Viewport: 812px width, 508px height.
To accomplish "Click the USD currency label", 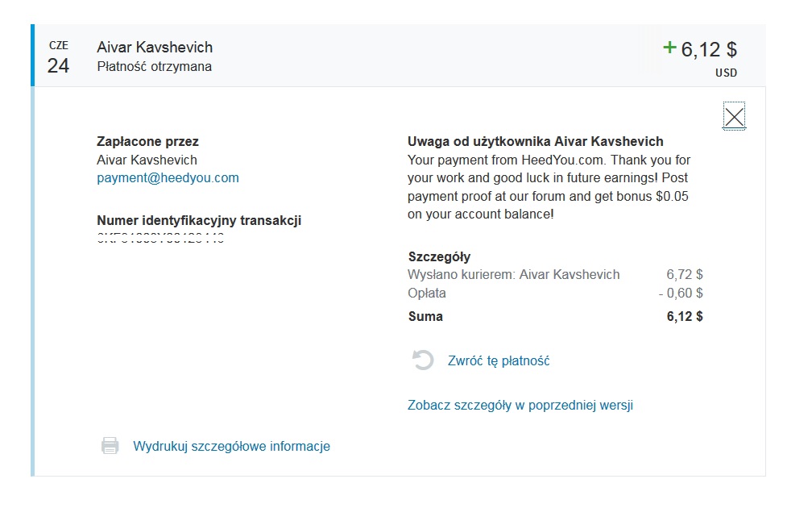I will point(726,73).
